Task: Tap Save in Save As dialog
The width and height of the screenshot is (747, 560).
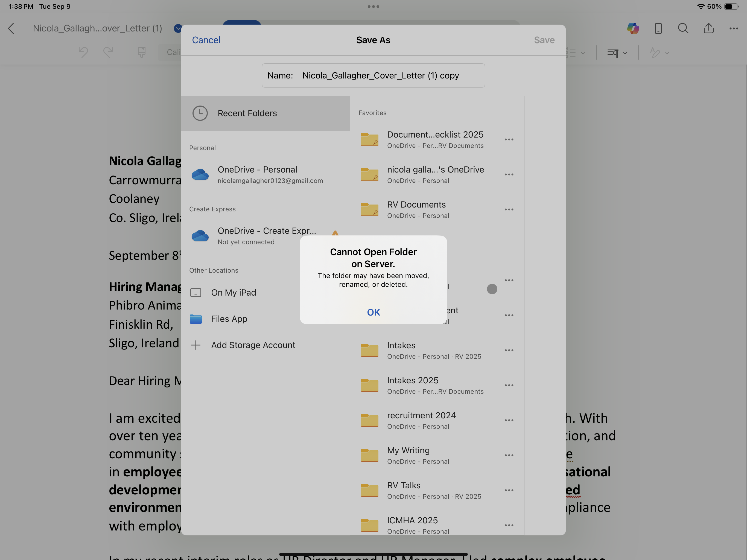Action: [544, 40]
